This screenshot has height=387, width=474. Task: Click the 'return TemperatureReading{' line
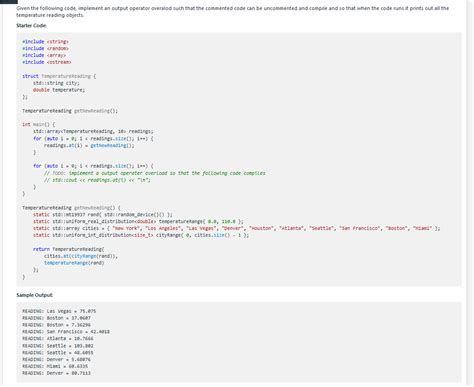(x=69, y=249)
